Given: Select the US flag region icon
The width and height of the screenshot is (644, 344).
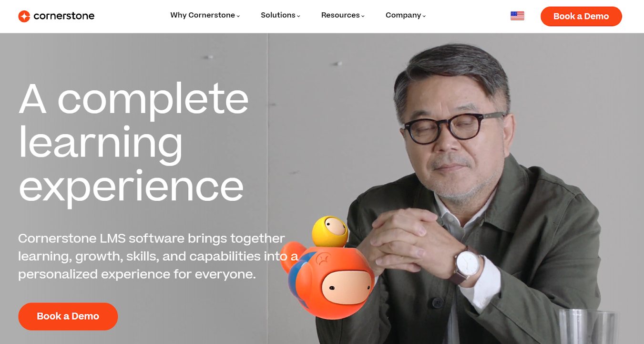Looking at the screenshot, I should coord(517,16).
